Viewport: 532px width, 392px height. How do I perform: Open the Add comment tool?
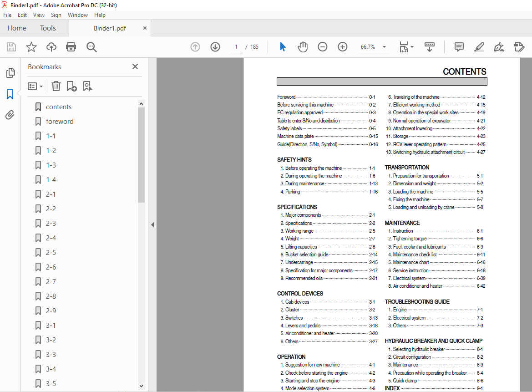[459, 47]
